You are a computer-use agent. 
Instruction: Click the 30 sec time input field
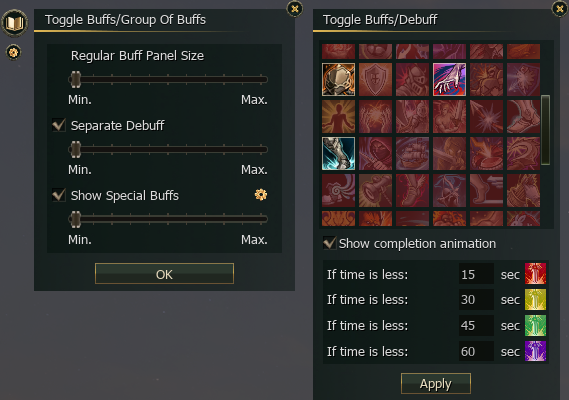click(x=476, y=299)
